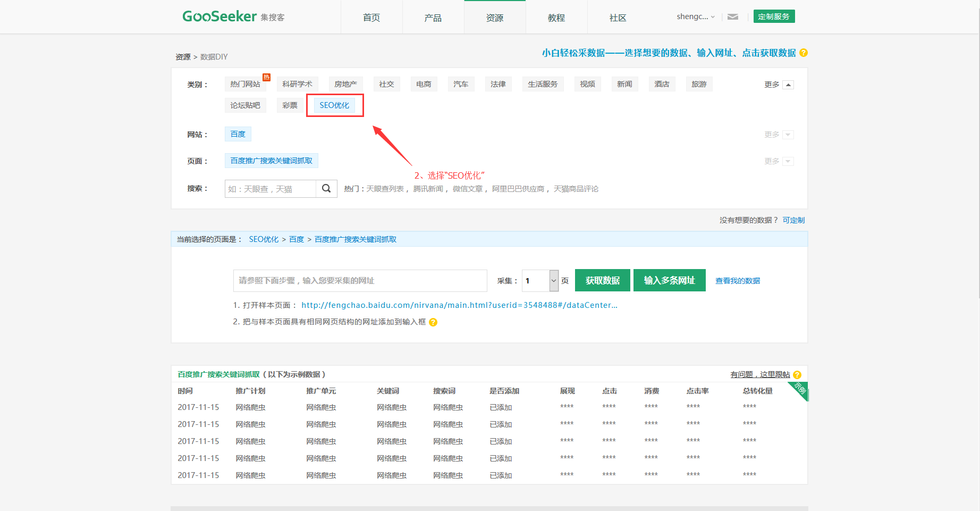The height and width of the screenshot is (511, 980).
Task: Open the mail envelope icon
Action: click(x=733, y=17)
